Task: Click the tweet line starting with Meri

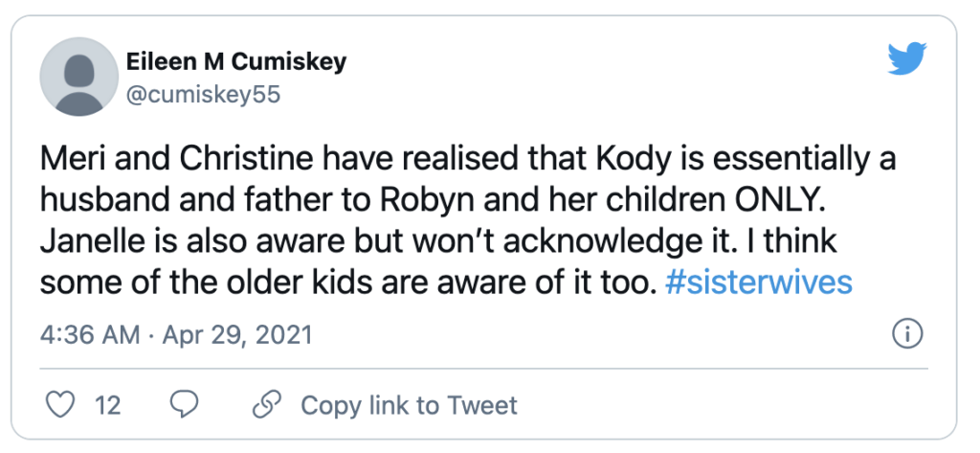Action: click(x=468, y=159)
